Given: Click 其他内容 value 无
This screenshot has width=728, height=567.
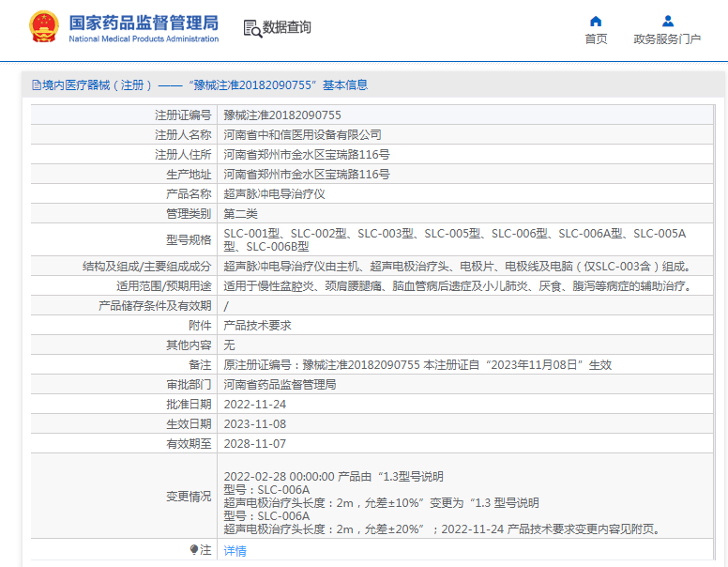Looking at the screenshot, I should tap(229, 345).
